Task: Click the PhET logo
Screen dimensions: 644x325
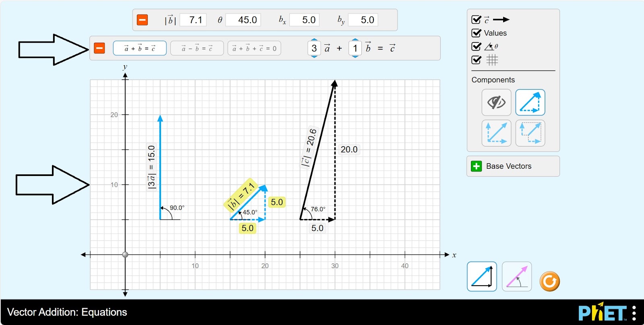Action: (x=602, y=312)
